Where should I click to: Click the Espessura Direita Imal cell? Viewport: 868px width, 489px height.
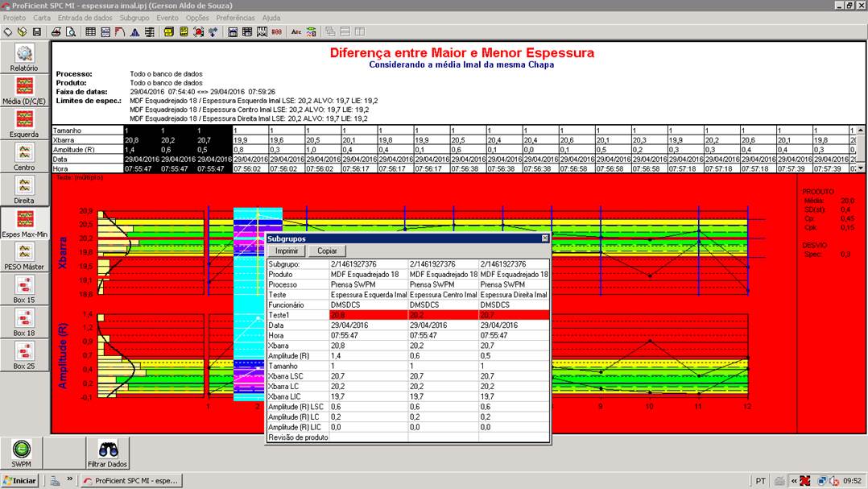515,295
